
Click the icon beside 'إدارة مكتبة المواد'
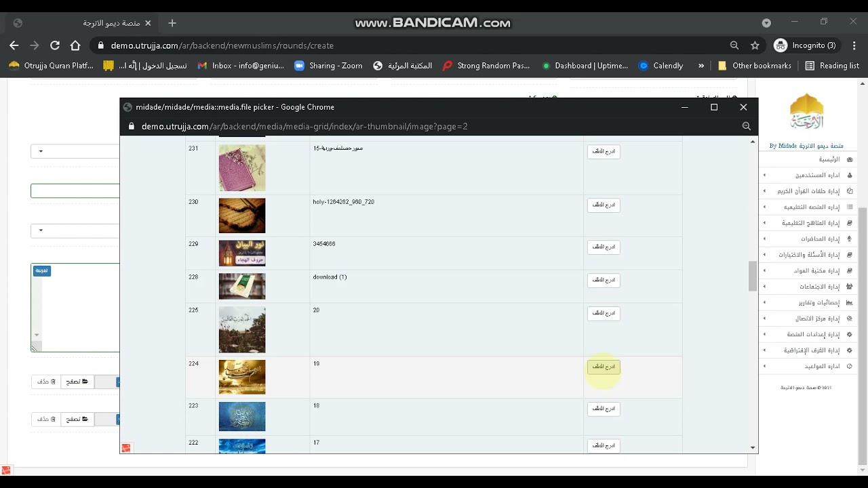tap(850, 270)
